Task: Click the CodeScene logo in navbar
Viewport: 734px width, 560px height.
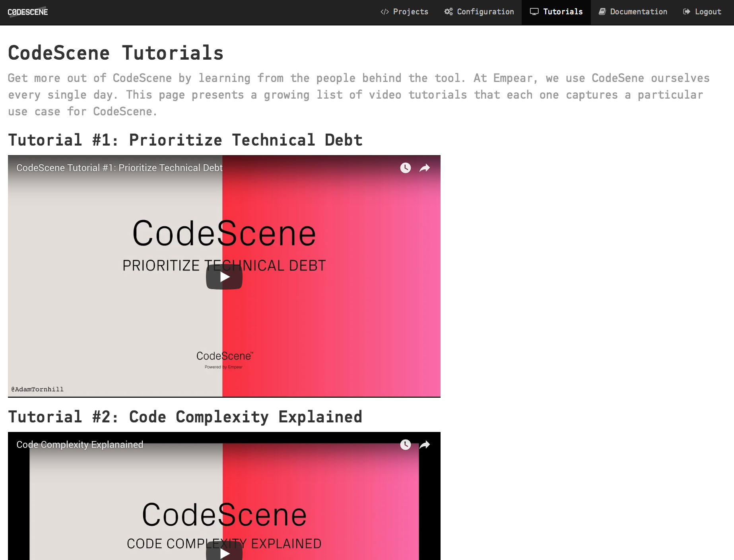Action: [x=28, y=12]
